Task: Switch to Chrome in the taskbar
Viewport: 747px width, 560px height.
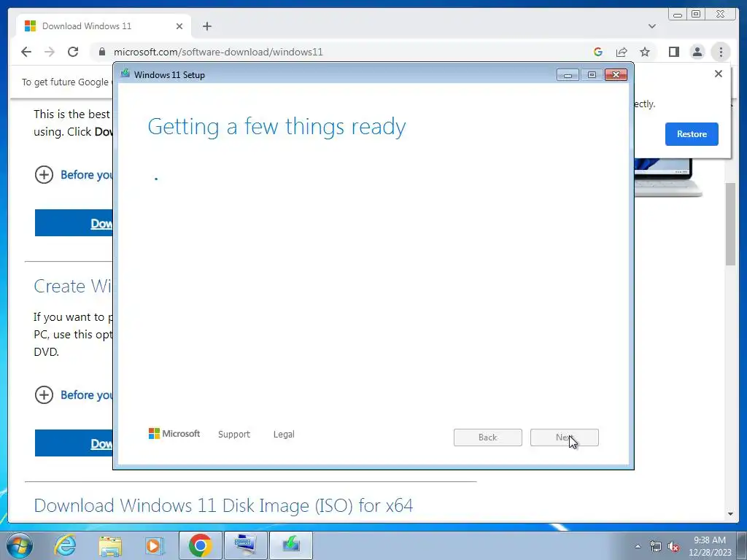Action: coord(200,545)
